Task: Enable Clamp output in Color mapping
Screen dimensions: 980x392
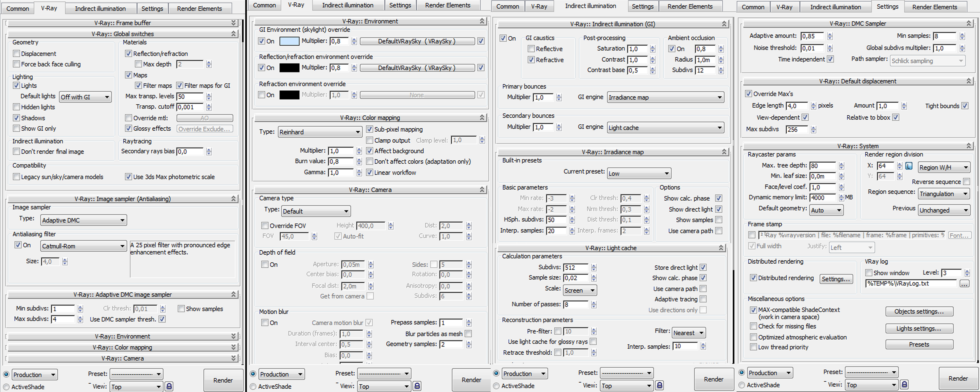Action: (x=369, y=140)
